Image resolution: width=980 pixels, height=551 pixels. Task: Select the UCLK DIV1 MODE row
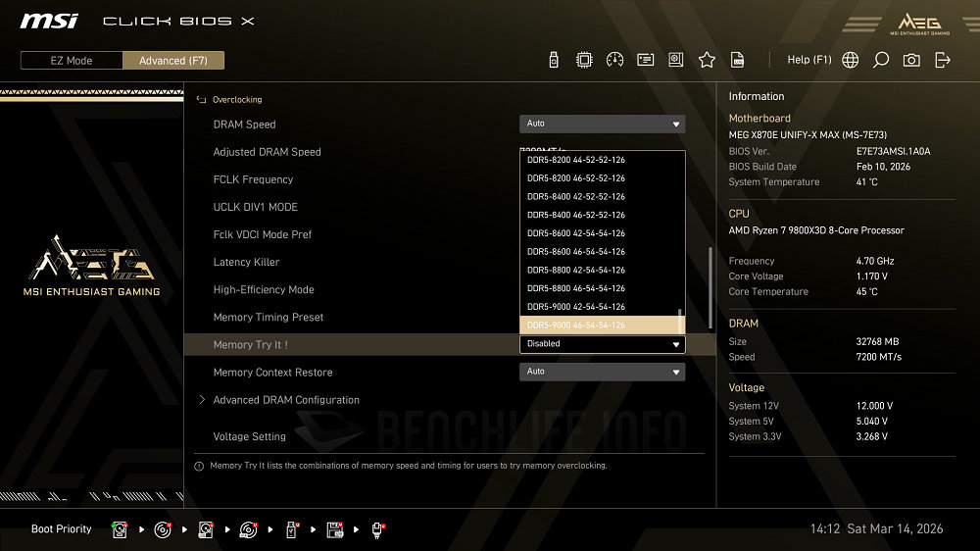[256, 207]
